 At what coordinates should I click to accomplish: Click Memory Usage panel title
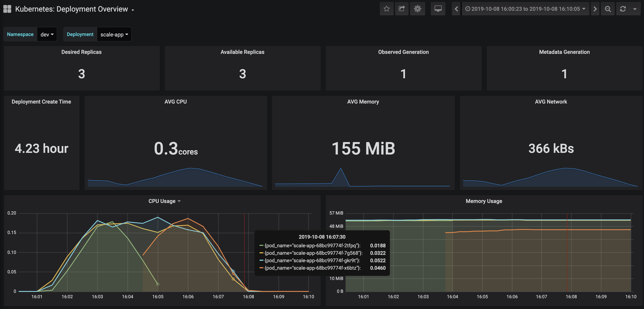[484, 201]
